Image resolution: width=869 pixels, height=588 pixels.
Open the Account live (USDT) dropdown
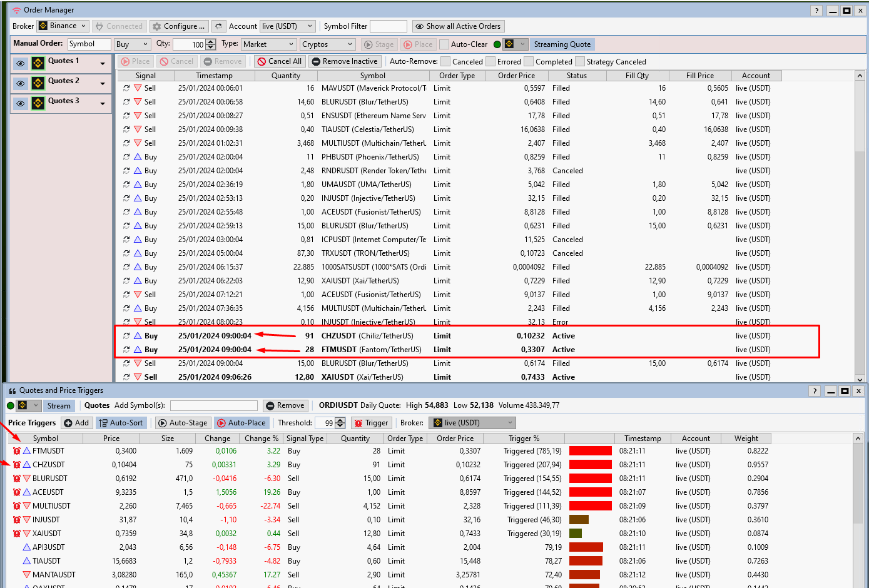[287, 26]
